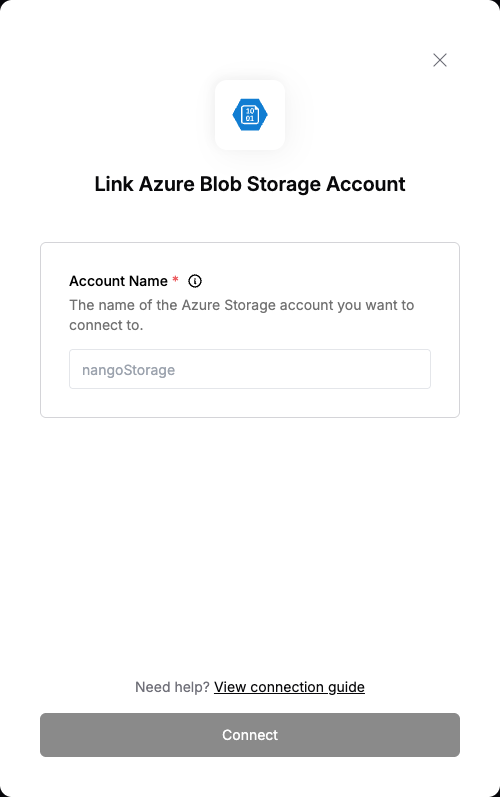Image resolution: width=500 pixels, height=797 pixels.
Task: Click the Azure Storage account description text
Action: [x=242, y=315]
